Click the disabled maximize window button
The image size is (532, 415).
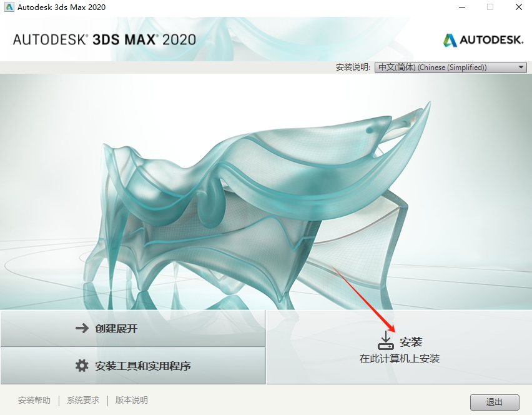(x=490, y=7)
